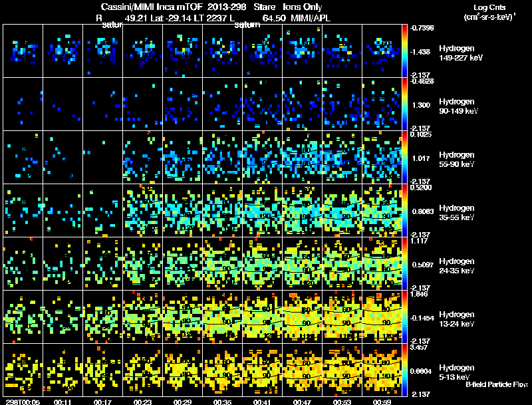The height and width of the screenshot is (405, 532).
Task: Click the '0.1025' colorbar value
Action: pyautogui.click(x=421, y=134)
